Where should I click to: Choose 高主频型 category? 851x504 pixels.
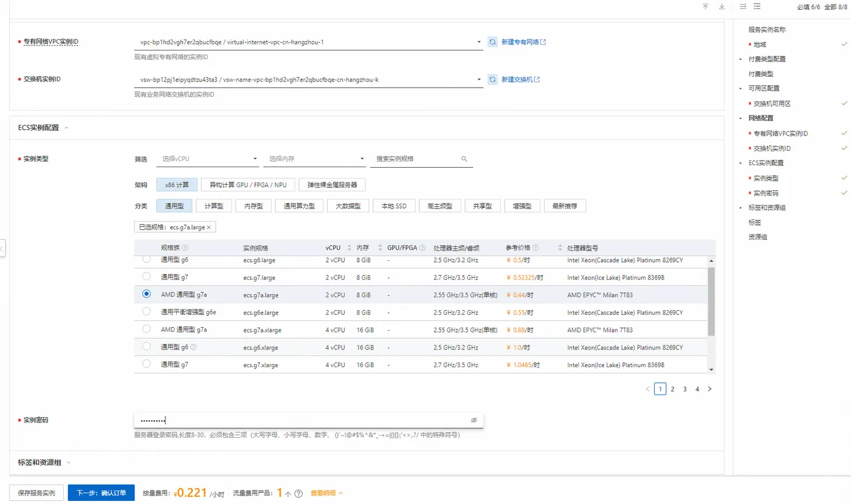click(x=440, y=206)
